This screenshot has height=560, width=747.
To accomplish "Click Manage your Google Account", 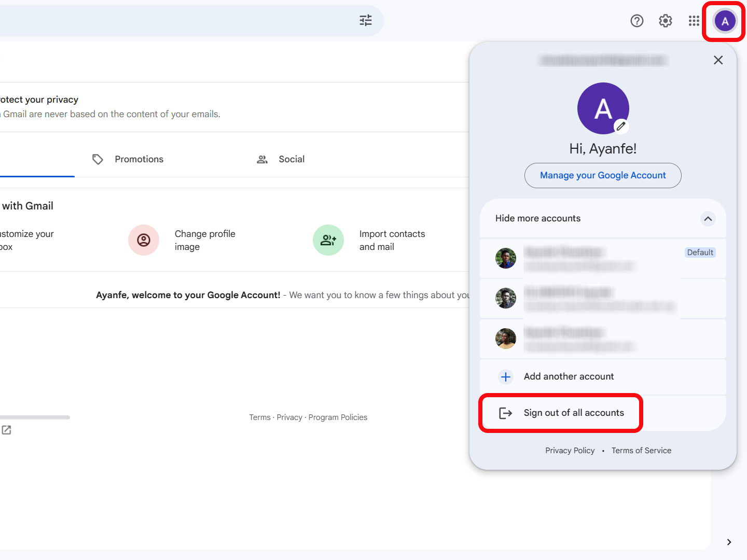I will 603,175.
